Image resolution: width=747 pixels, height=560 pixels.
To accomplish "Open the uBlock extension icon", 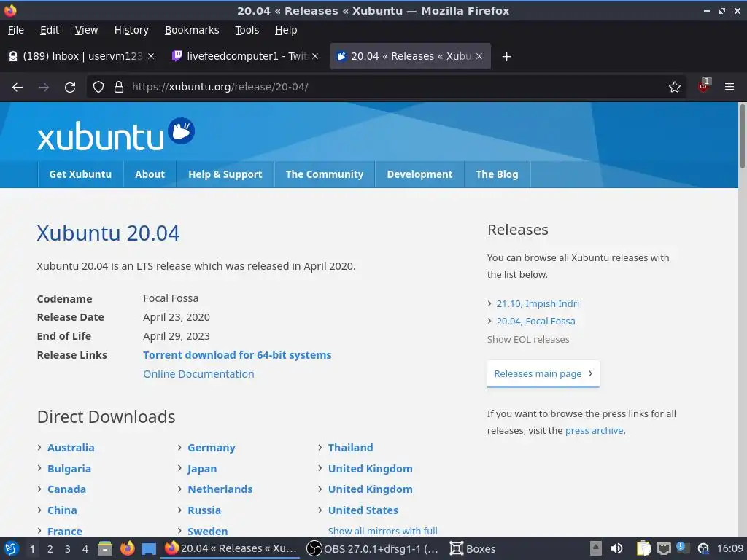I will pos(704,86).
